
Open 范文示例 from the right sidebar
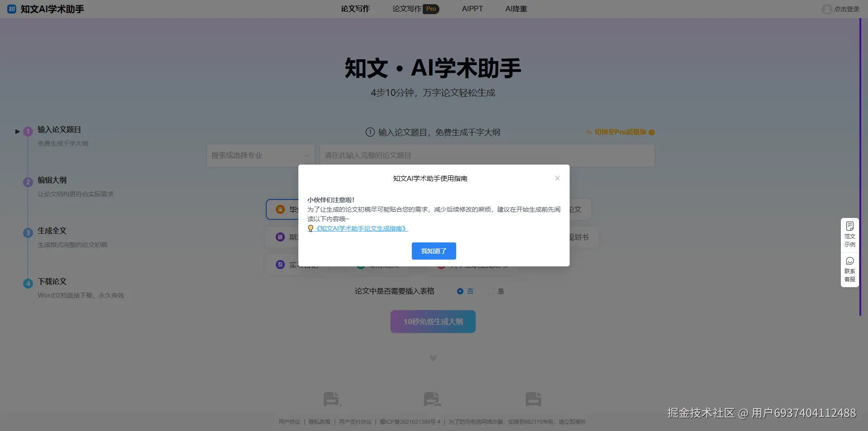pyautogui.click(x=849, y=233)
